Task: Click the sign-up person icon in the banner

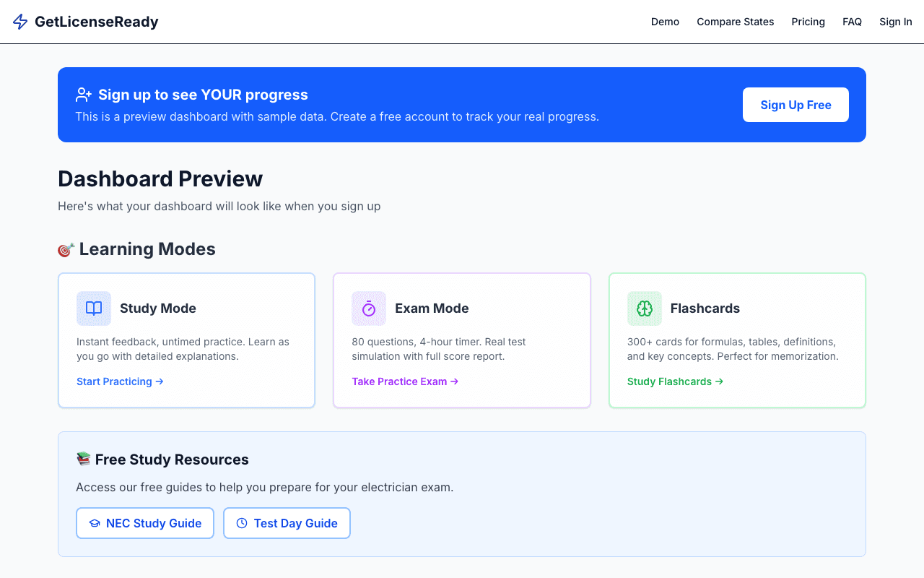Action: click(83, 94)
